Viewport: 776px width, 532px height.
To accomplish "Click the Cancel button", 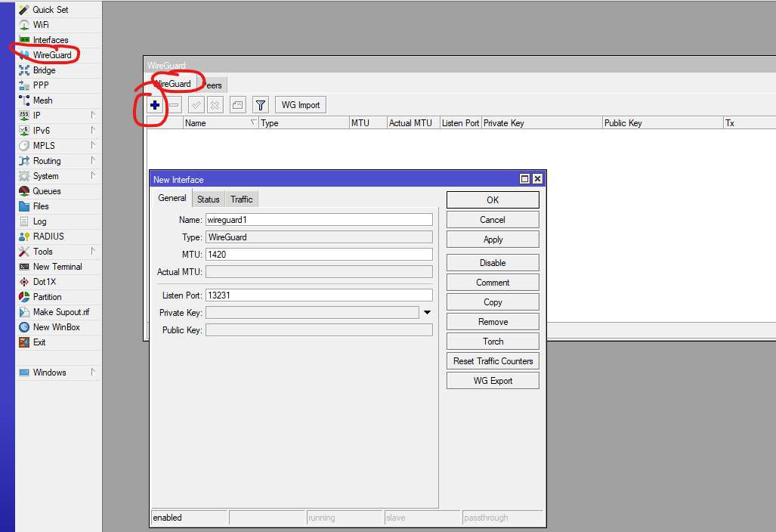I will click(493, 220).
